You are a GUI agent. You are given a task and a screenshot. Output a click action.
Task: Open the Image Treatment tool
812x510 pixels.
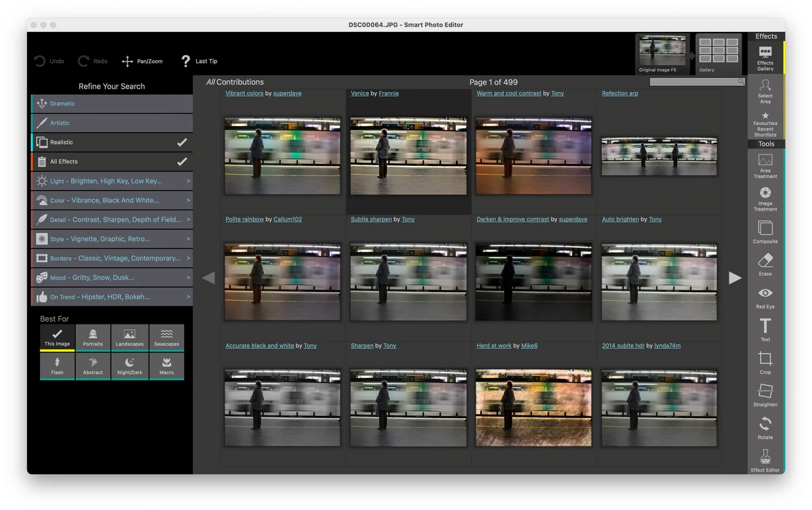765,199
